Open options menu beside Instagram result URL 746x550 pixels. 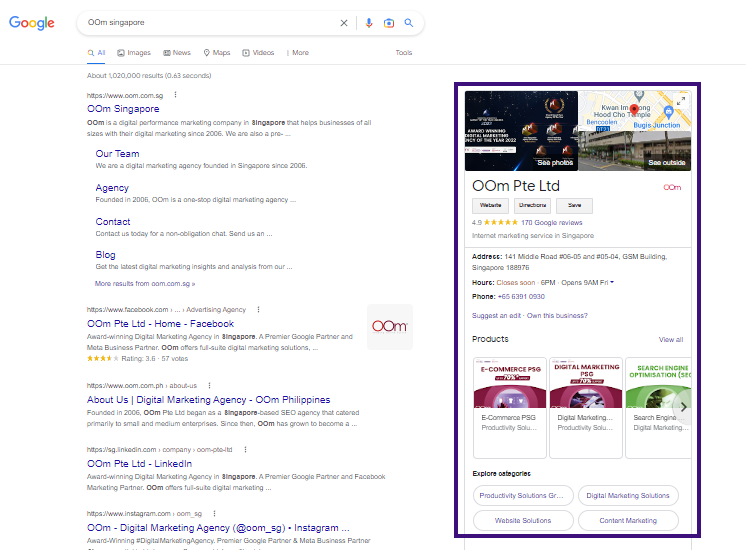tap(215, 513)
